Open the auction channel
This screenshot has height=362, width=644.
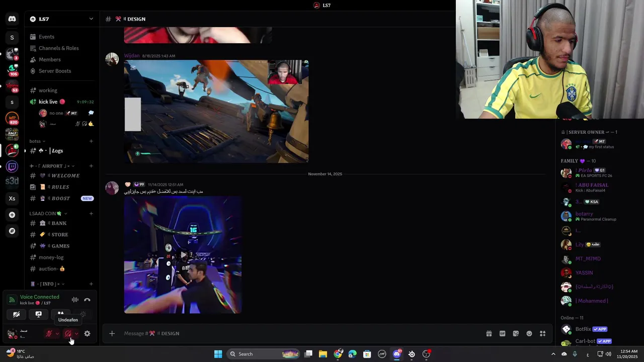[62, 268]
